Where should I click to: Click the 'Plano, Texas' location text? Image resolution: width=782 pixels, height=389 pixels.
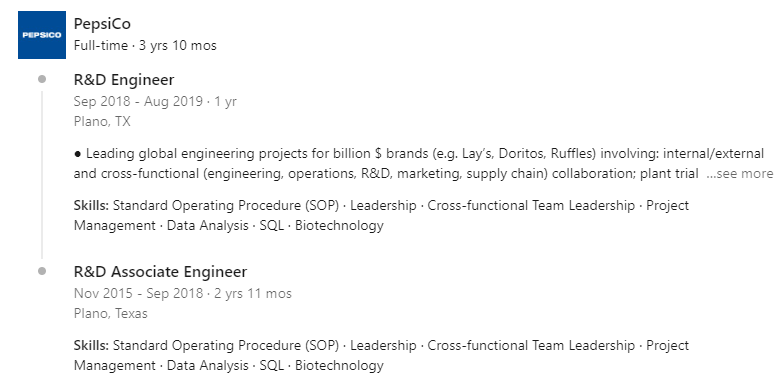111,314
